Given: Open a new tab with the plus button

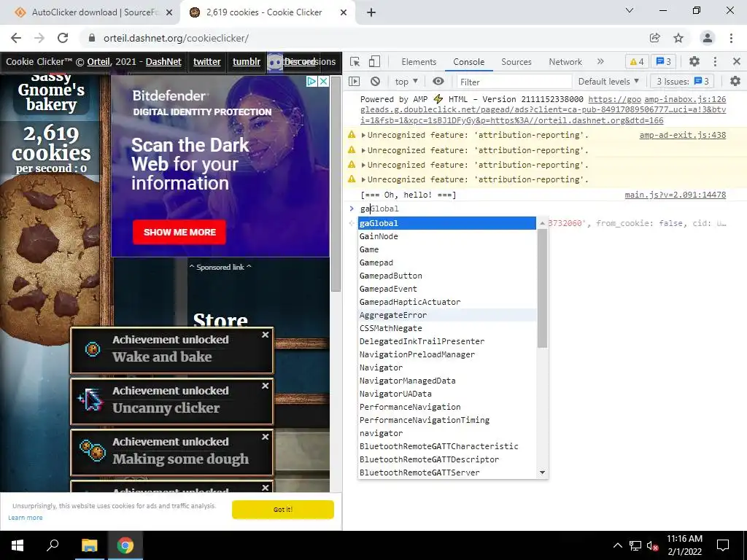Looking at the screenshot, I should pyautogui.click(x=371, y=12).
